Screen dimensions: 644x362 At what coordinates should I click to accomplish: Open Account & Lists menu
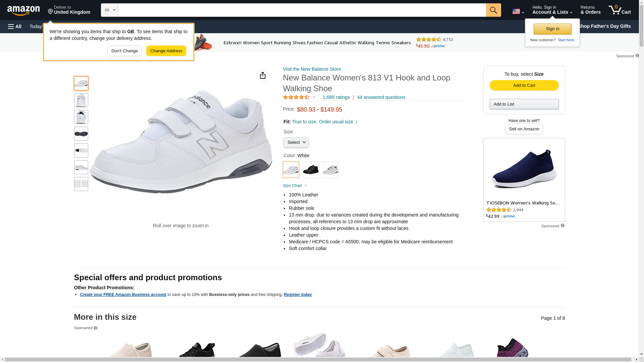click(x=552, y=10)
